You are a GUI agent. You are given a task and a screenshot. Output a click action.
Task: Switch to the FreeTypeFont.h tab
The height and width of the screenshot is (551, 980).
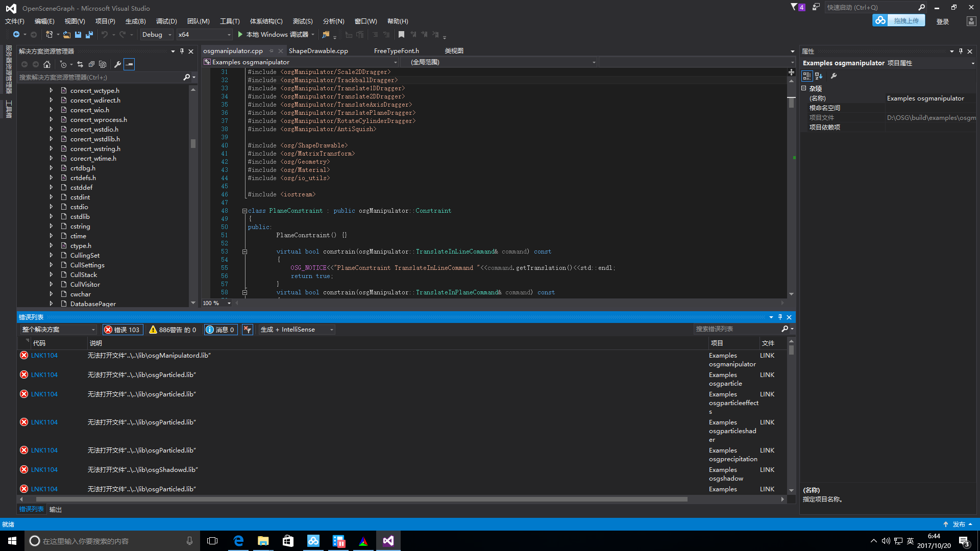click(397, 51)
